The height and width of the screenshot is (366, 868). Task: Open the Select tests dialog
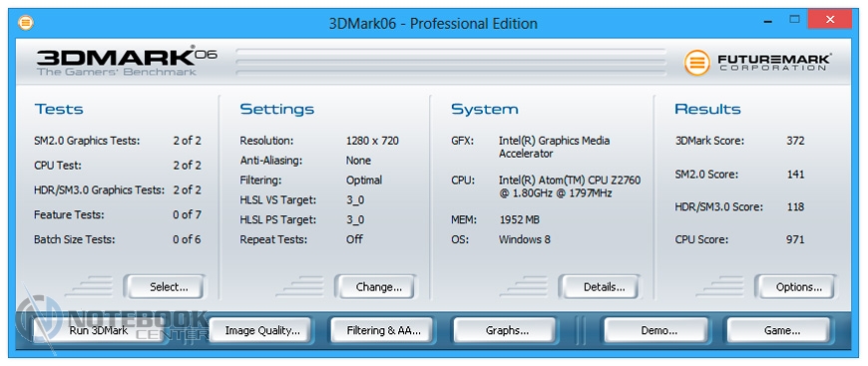point(164,287)
